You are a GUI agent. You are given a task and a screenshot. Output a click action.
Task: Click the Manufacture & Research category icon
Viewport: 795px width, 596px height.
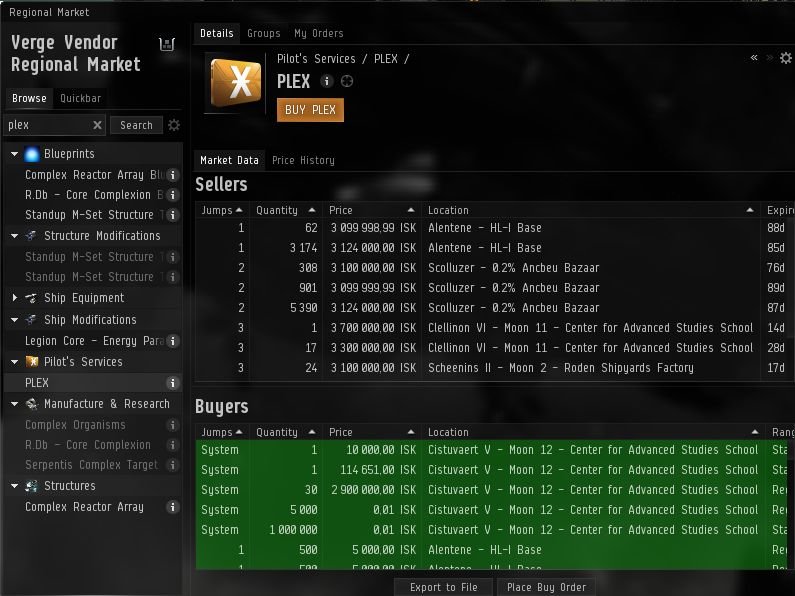point(32,403)
